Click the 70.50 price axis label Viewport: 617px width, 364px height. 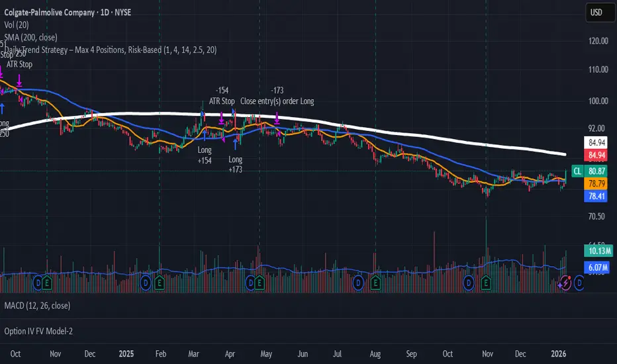[596, 216]
